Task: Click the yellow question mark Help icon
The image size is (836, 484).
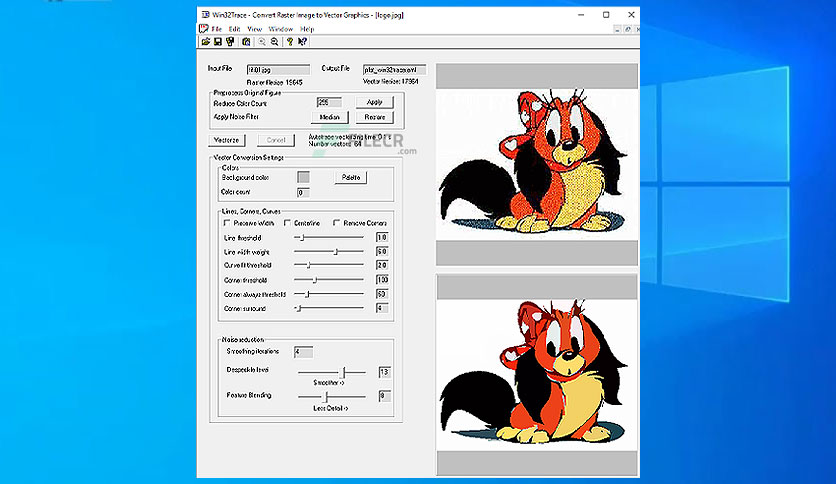Action: tap(290, 42)
